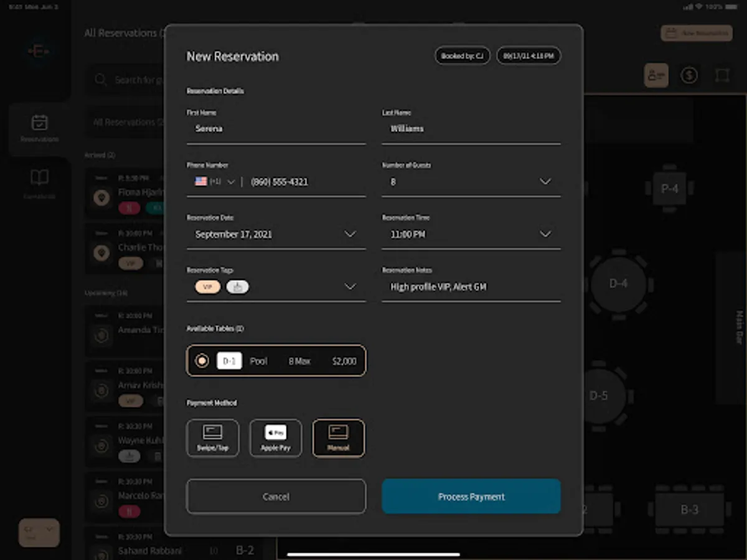Click the Booked by: CJ chip
Image resolution: width=747 pixels, height=560 pixels.
(x=462, y=56)
